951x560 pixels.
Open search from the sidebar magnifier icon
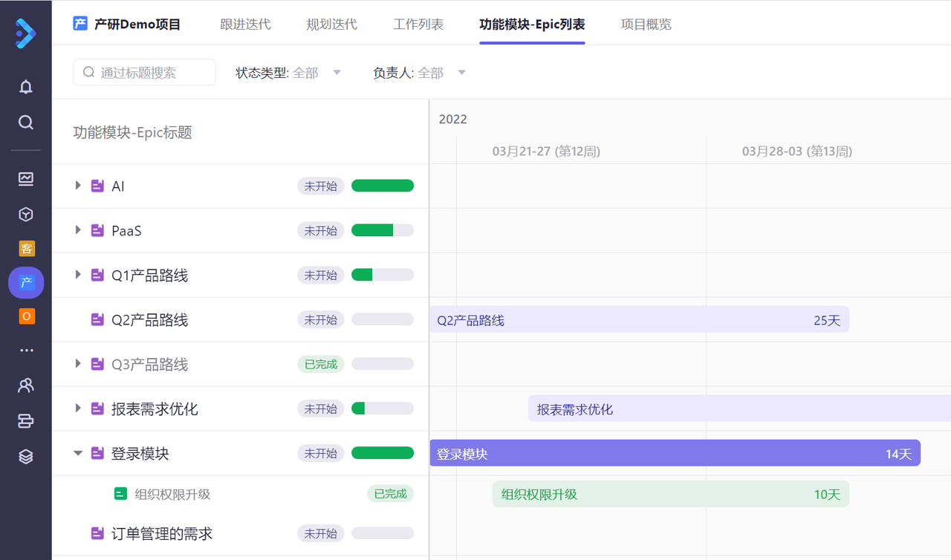(26, 123)
